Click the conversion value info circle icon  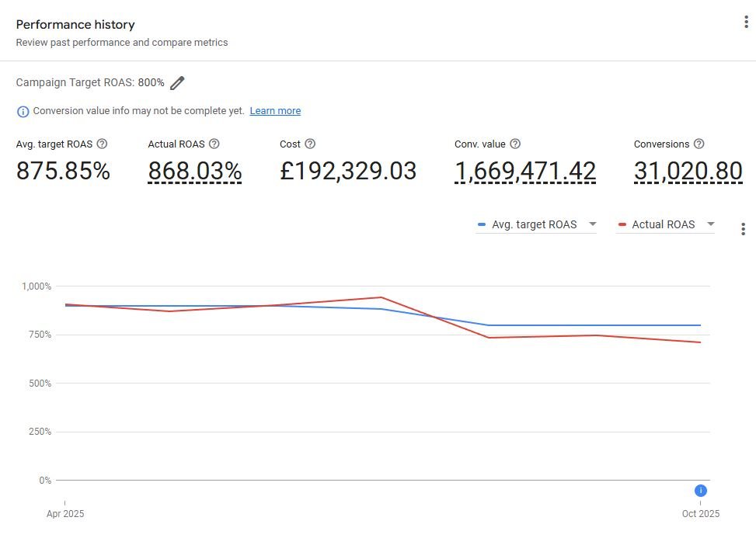point(23,112)
